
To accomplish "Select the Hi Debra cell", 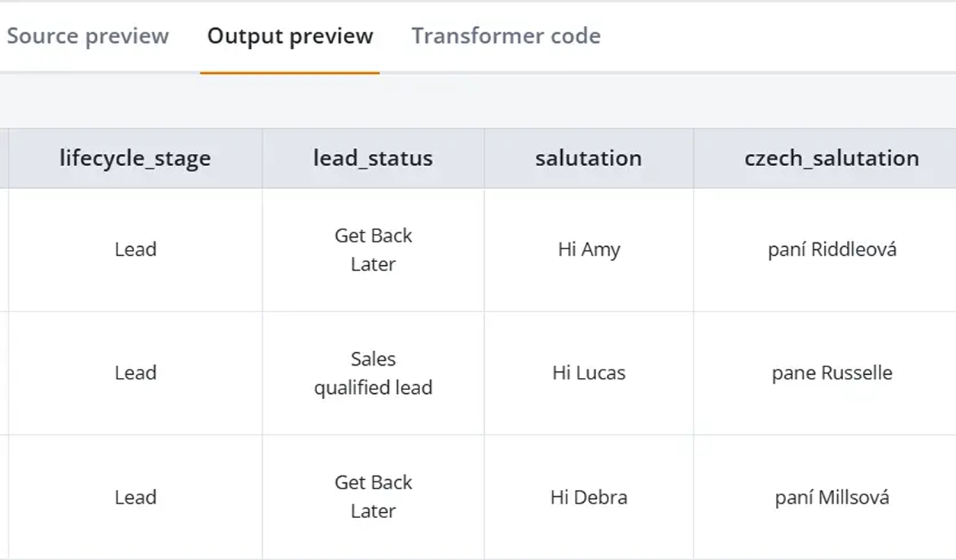I will pyautogui.click(x=589, y=498).
